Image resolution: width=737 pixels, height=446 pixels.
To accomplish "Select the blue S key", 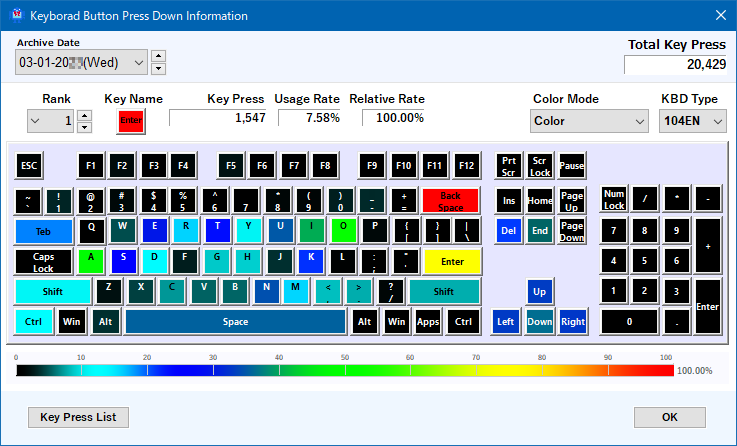I will click(123, 262).
